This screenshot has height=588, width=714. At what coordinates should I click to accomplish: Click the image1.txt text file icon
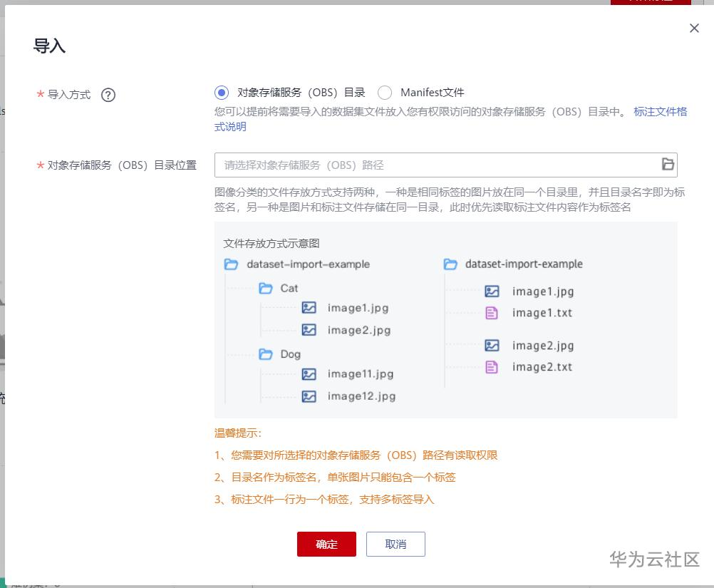[x=492, y=312]
